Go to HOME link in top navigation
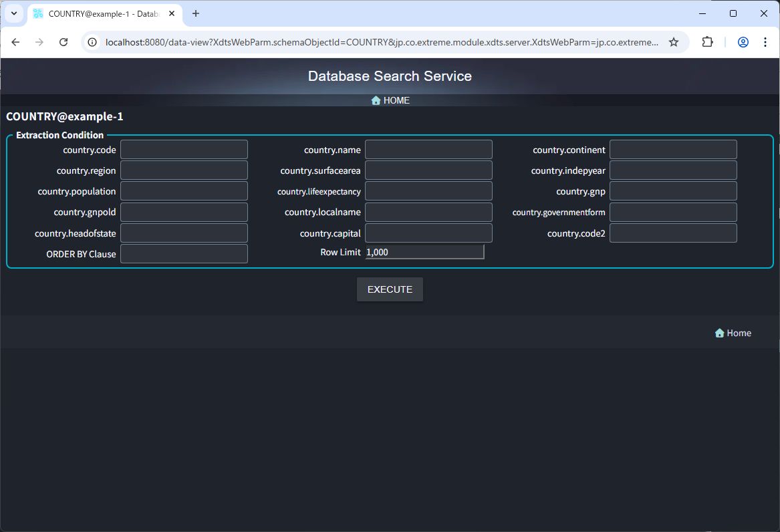The height and width of the screenshot is (532, 780). 390,100
